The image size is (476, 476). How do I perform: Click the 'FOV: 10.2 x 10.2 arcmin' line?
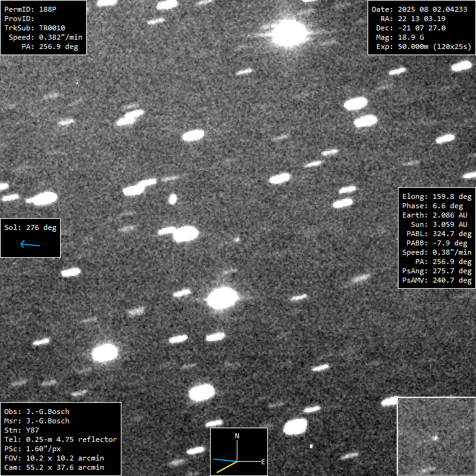click(x=54, y=458)
